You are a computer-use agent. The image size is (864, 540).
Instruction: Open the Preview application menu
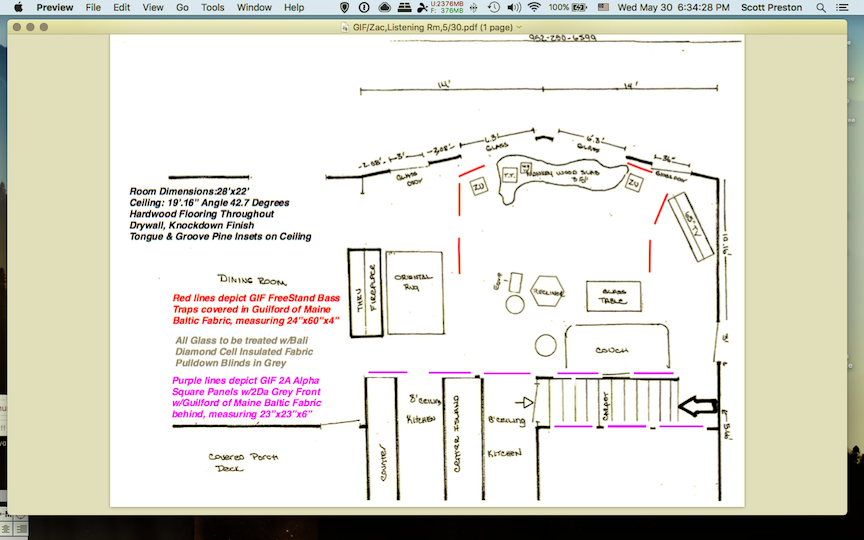pyautogui.click(x=55, y=7)
